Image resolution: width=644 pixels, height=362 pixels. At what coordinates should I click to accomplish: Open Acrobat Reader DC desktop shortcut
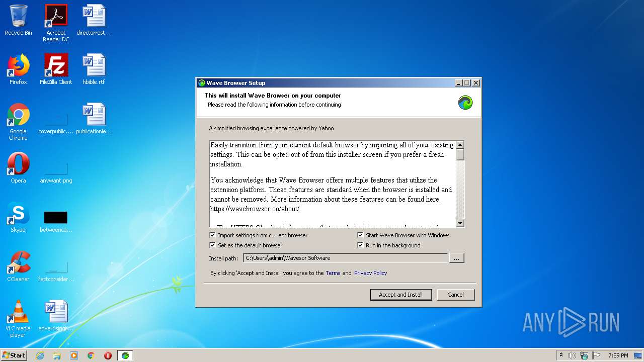pyautogui.click(x=56, y=23)
